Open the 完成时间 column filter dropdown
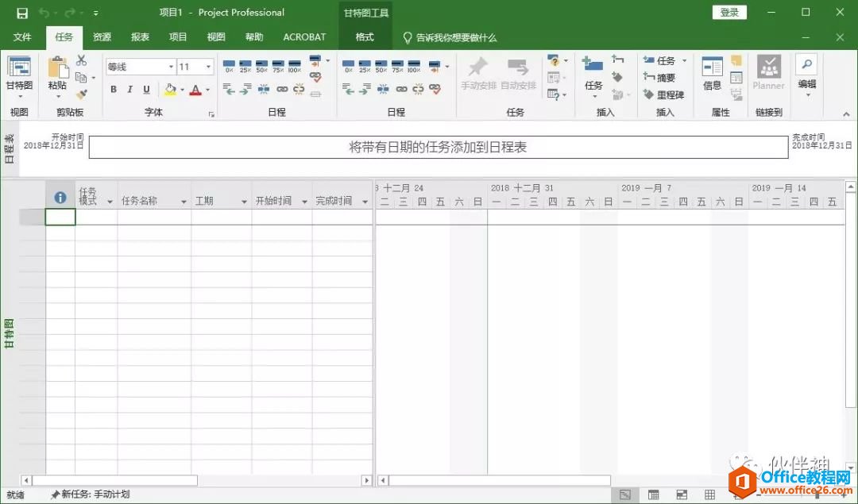The width and height of the screenshot is (858, 504). (x=365, y=202)
